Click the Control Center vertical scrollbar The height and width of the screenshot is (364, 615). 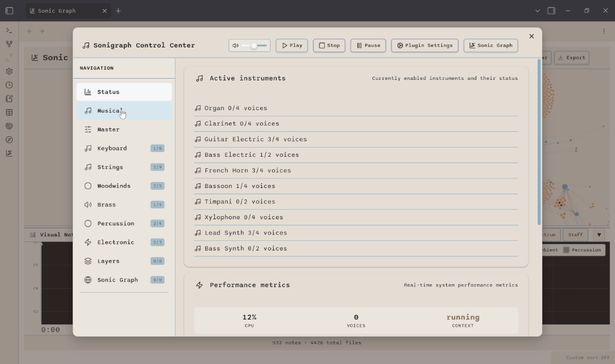click(x=539, y=142)
